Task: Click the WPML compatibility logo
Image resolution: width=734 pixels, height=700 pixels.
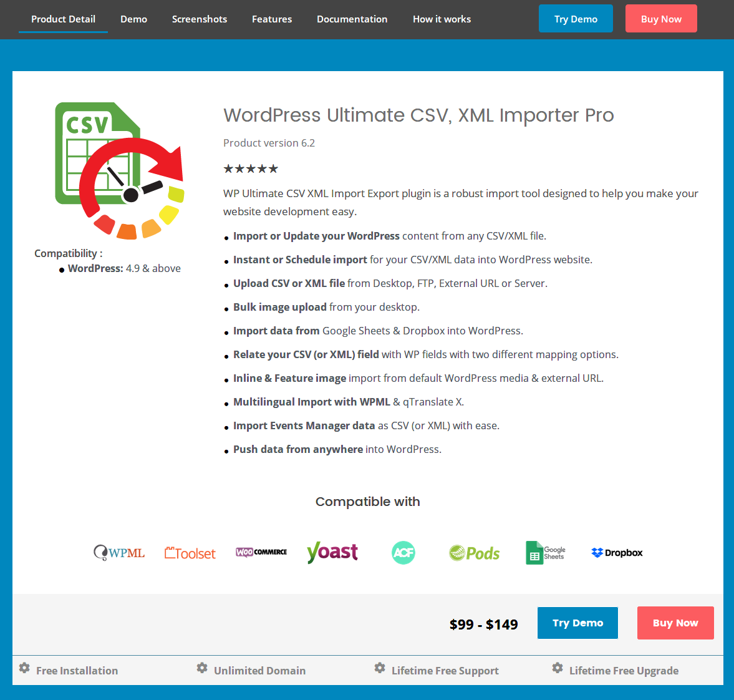Action: pyautogui.click(x=119, y=553)
